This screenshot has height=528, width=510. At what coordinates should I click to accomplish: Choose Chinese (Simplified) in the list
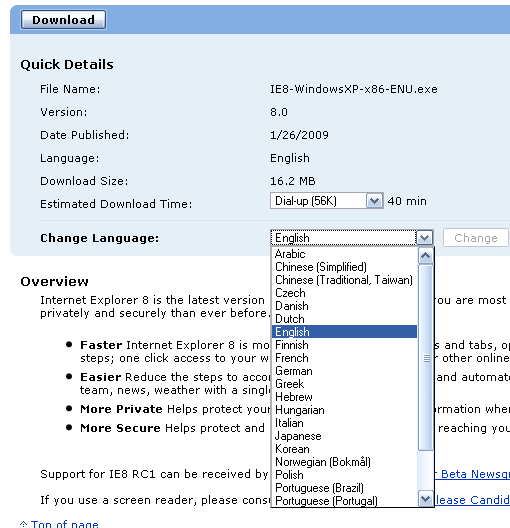344,267
